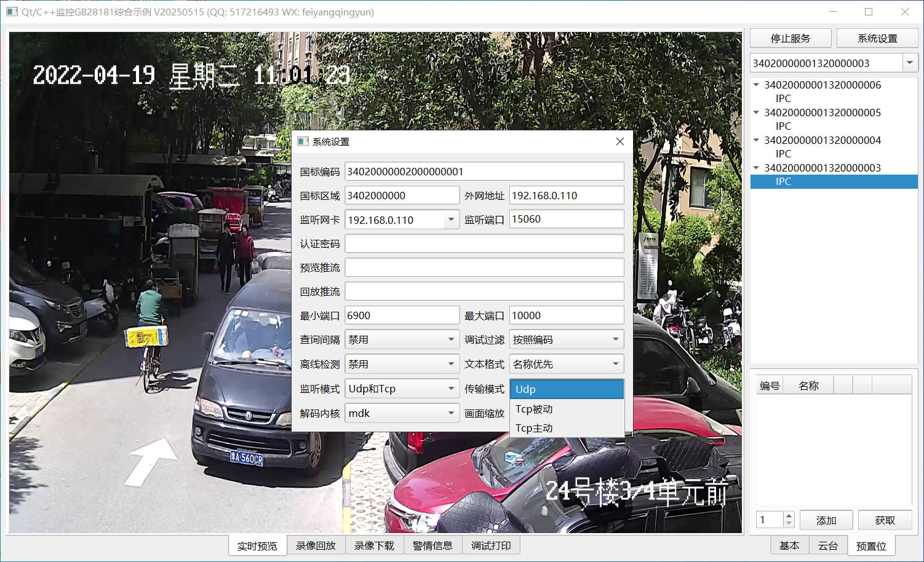This screenshot has width=924, height=562.
Task: Select tree device 34020000001320000006
Action: coord(822,85)
